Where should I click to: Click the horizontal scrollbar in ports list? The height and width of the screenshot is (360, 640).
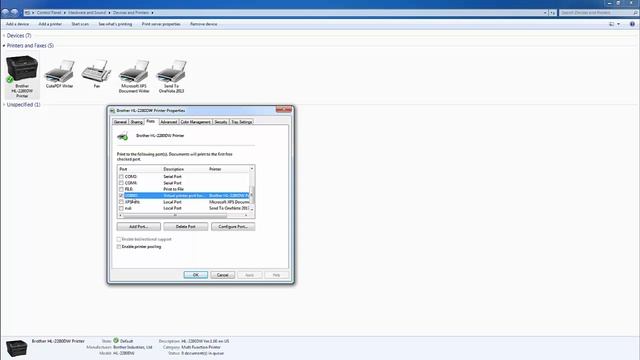175,216
